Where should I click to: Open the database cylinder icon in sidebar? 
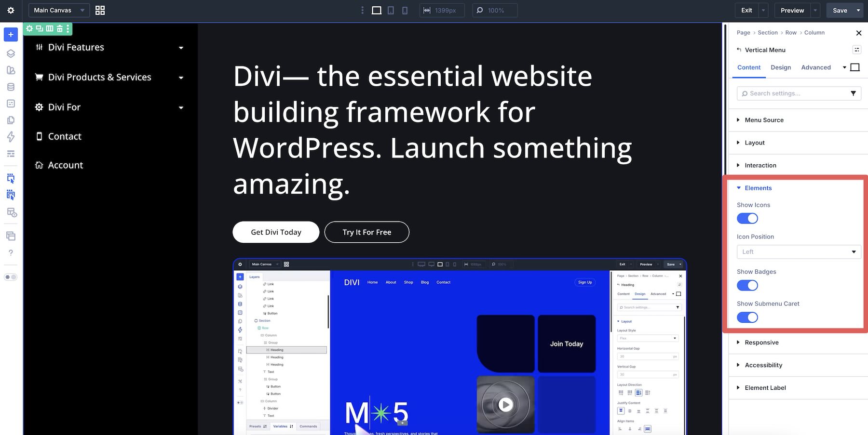[11, 87]
